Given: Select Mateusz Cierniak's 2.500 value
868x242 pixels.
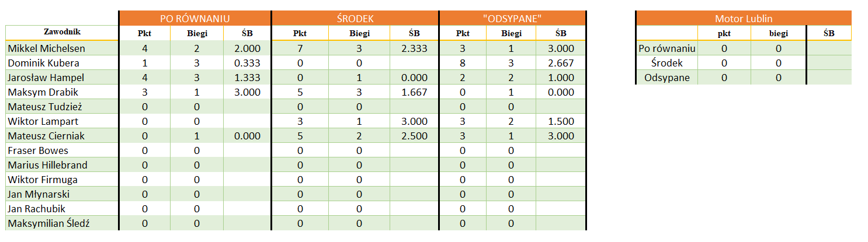Looking at the screenshot, I should point(414,136).
